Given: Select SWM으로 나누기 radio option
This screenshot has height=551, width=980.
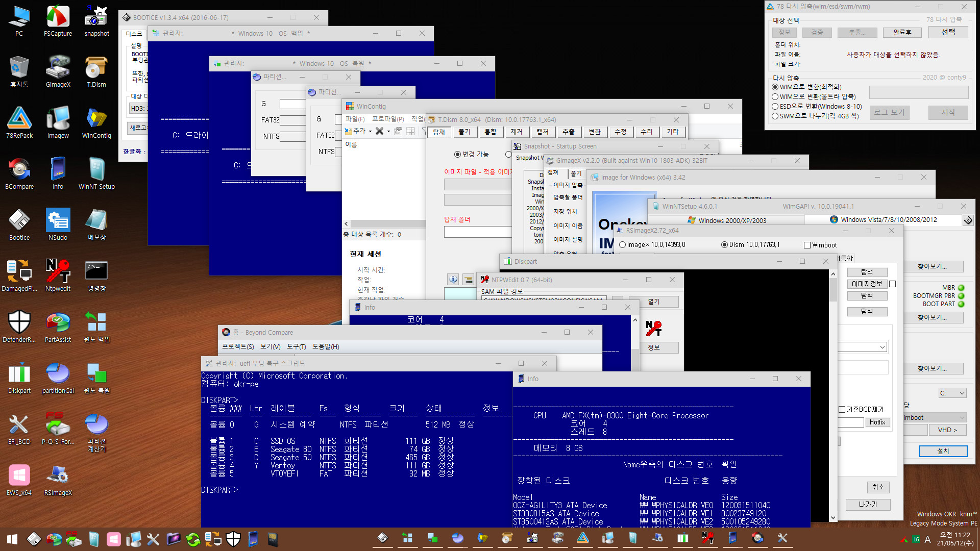Looking at the screenshot, I should (x=775, y=116).
